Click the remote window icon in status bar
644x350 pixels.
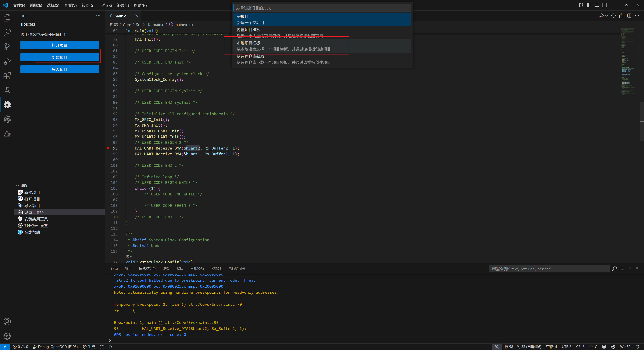click(x=5, y=347)
